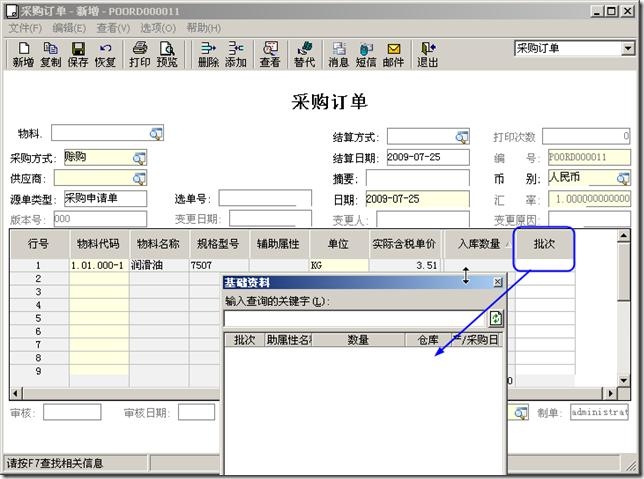Click the 邮件 (Mail) toolbar icon
Viewport: 644px width, 479px height.
394,54
